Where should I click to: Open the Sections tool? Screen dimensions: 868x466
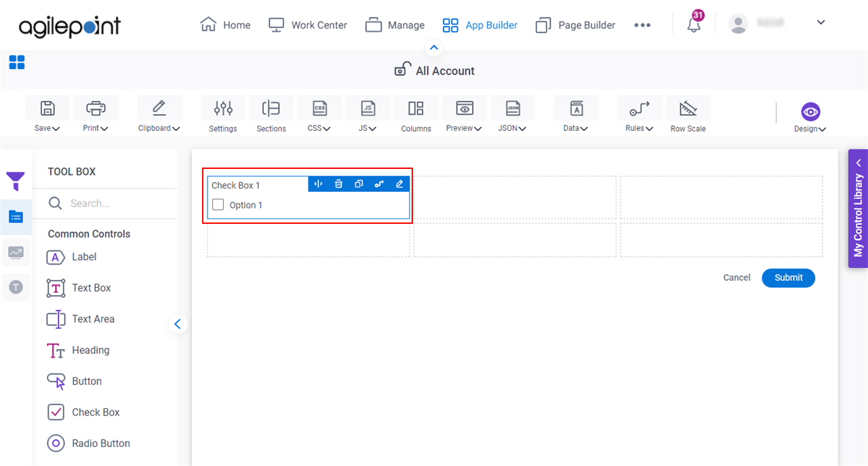(x=271, y=114)
